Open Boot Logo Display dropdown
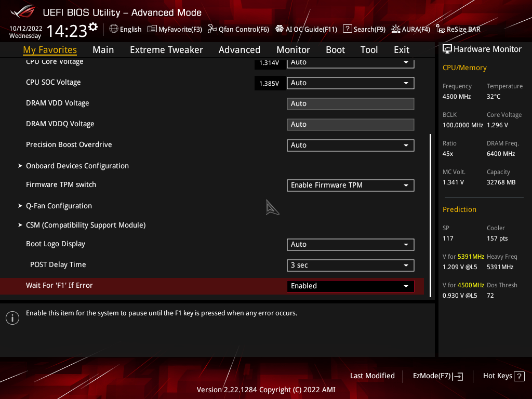The height and width of the screenshot is (399, 532). [x=351, y=245]
